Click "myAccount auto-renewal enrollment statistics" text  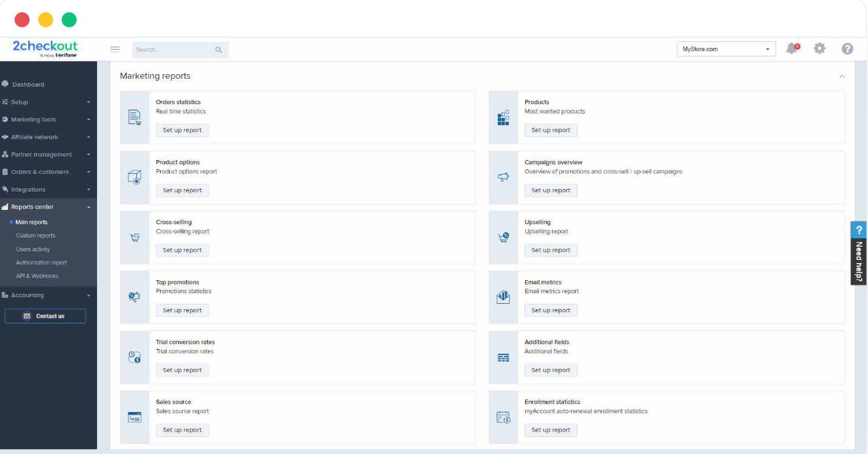click(x=586, y=411)
